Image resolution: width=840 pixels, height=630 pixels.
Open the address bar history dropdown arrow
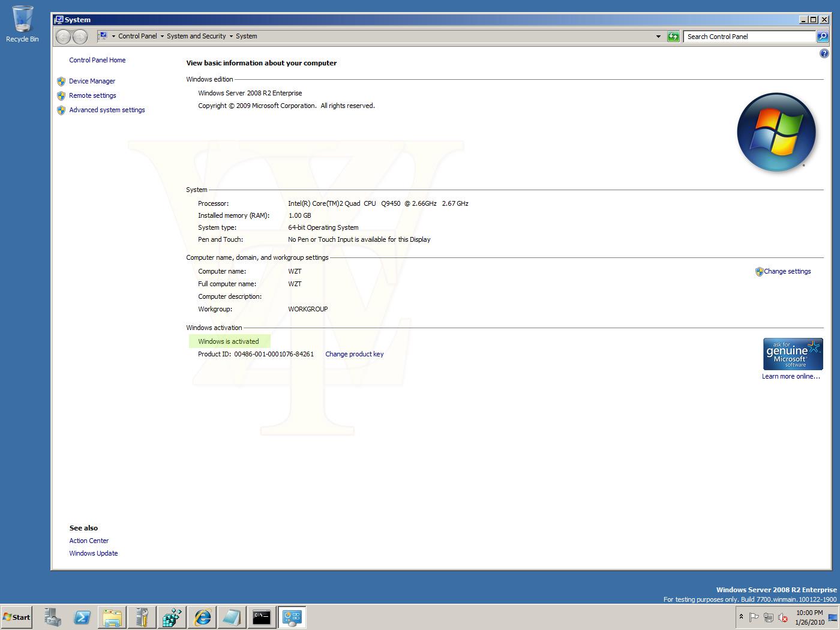(x=658, y=37)
